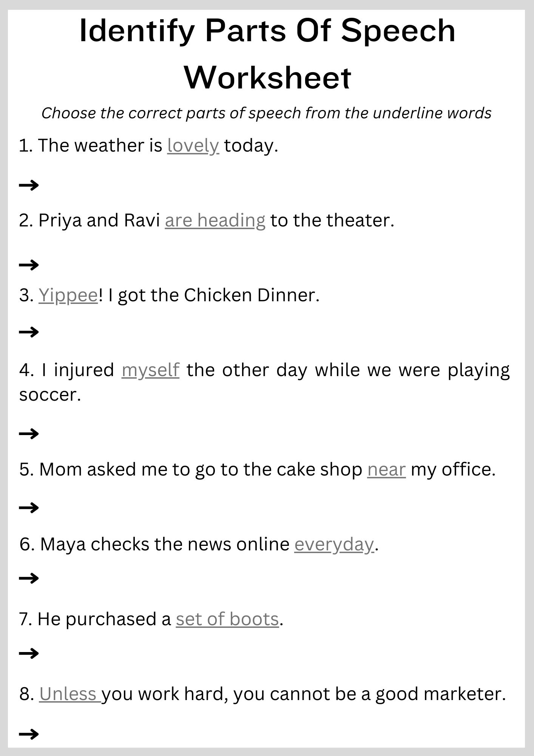The width and height of the screenshot is (534, 756).
Task: Click the arrow under the Yippee sentence
Action: 29,332
